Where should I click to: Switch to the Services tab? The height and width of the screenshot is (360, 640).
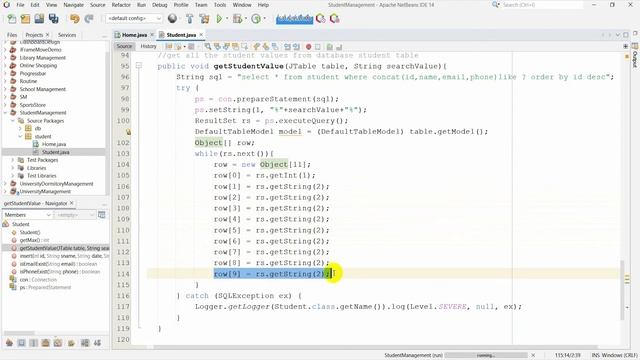(x=67, y=35)
